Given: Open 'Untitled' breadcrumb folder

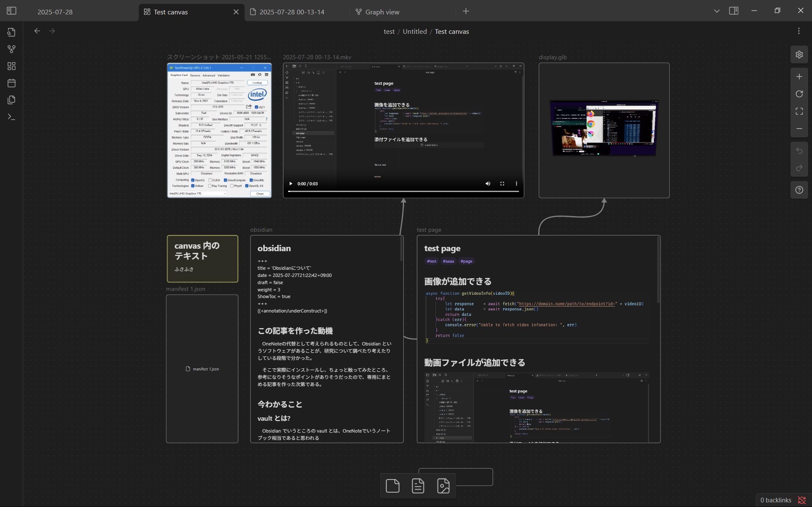Looking at the screenshot, I should (x=415, y=31).
